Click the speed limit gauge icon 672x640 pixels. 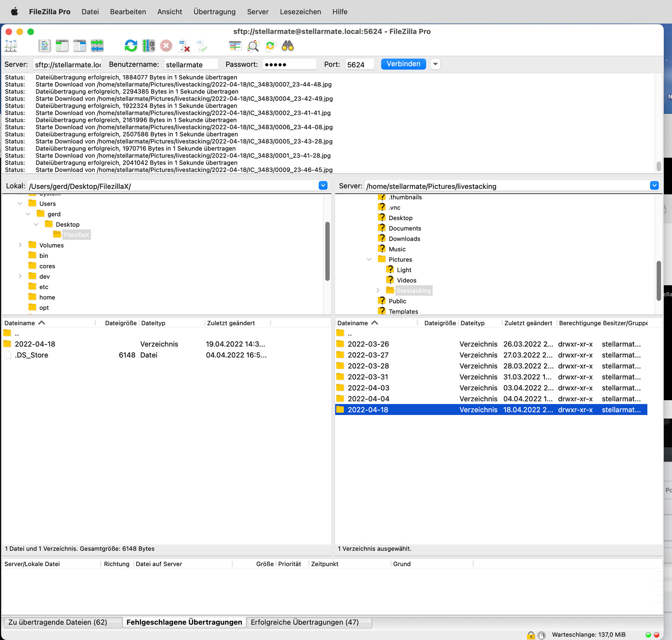pyautogui.click(x=541, y=635)
